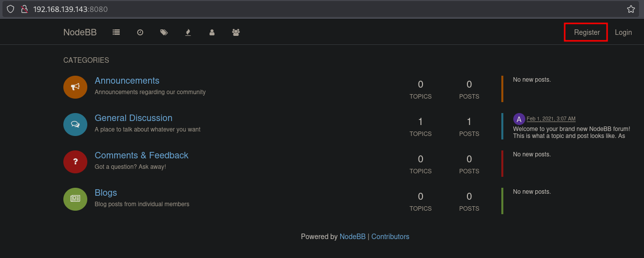Open the Login page

click(x=623, y=32)
